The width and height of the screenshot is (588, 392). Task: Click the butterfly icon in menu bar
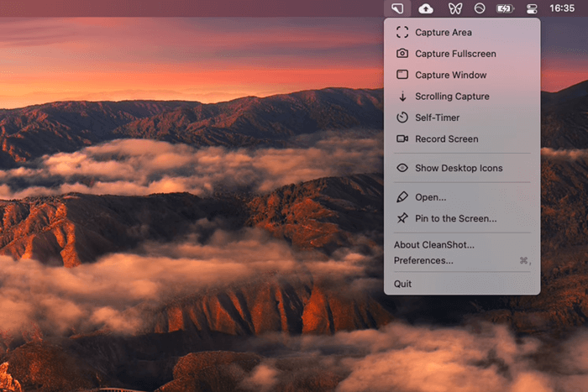point(455,8)
